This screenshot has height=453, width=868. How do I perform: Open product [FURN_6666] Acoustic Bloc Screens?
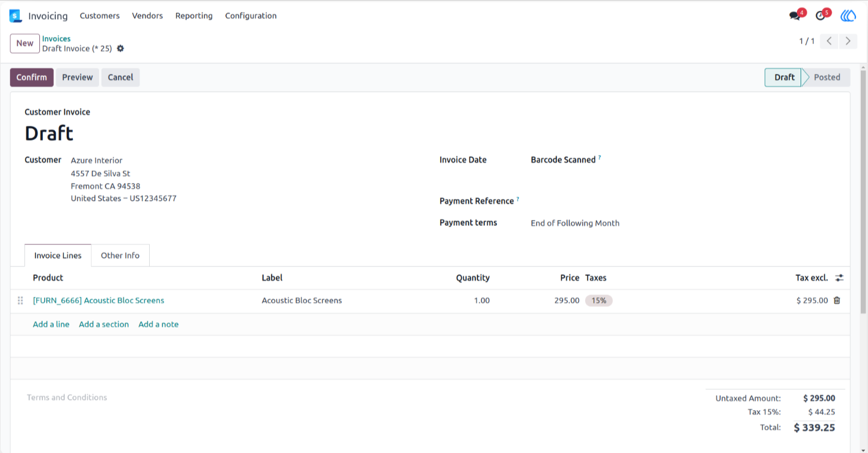(98, 300)
